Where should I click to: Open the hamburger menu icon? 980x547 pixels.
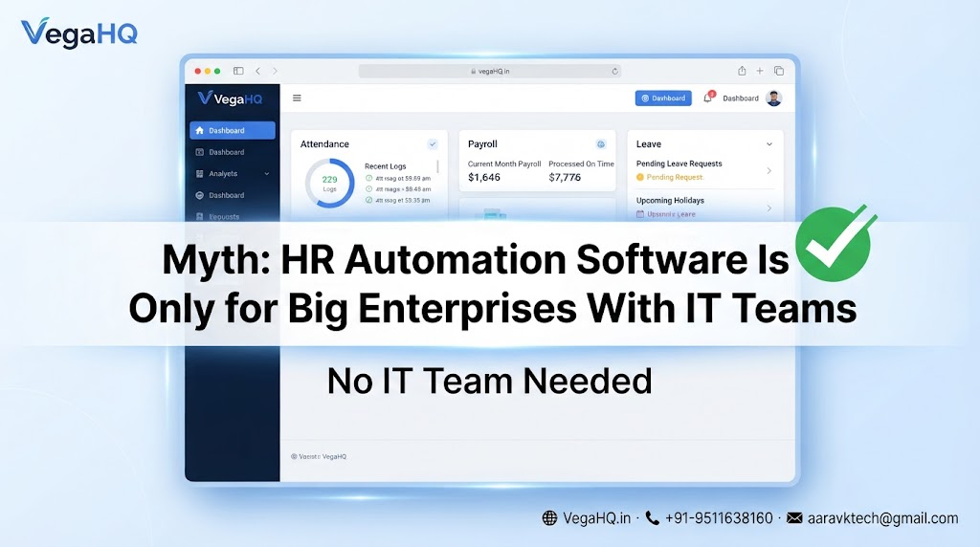point(297,98)
